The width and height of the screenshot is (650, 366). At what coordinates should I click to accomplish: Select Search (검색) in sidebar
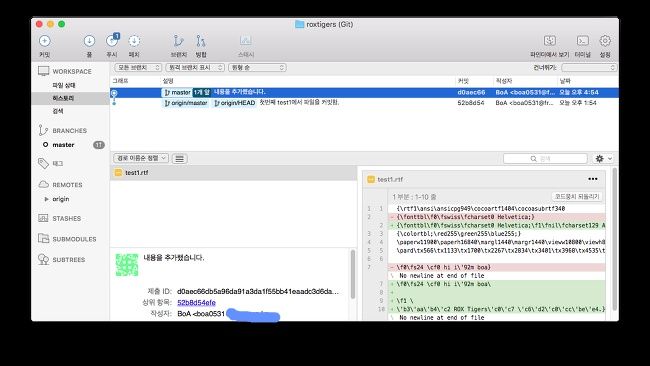click(58, 111)
